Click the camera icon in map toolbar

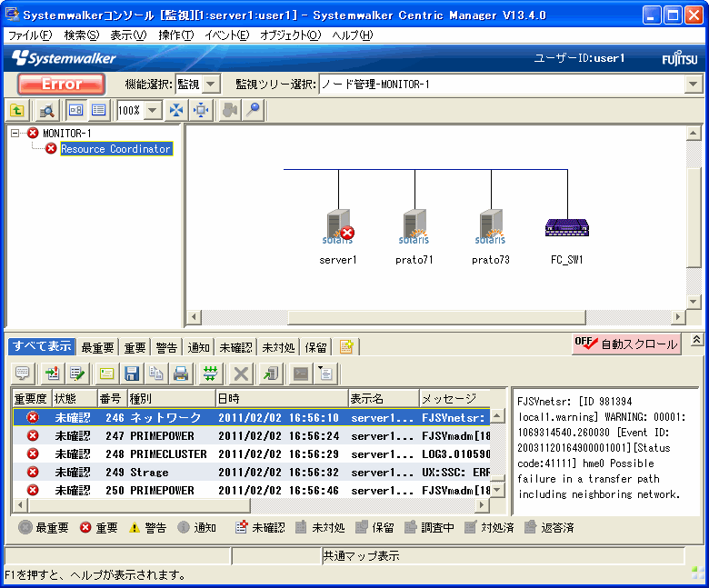(x=230, y=110)
